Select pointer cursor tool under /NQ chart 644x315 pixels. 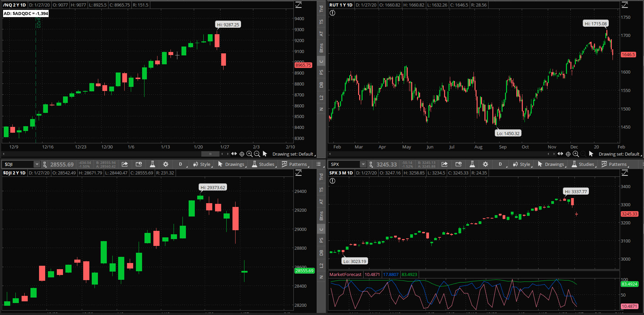coord(265,154)
